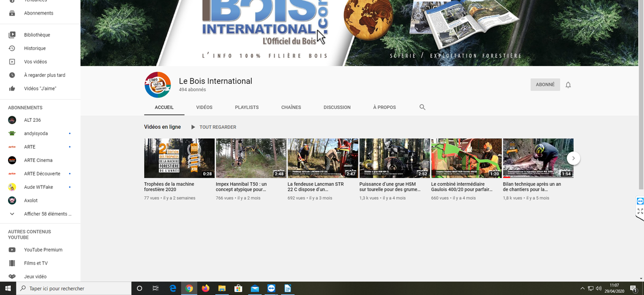
Task: Open the À PROPOS tab
Action: point(384,107)
